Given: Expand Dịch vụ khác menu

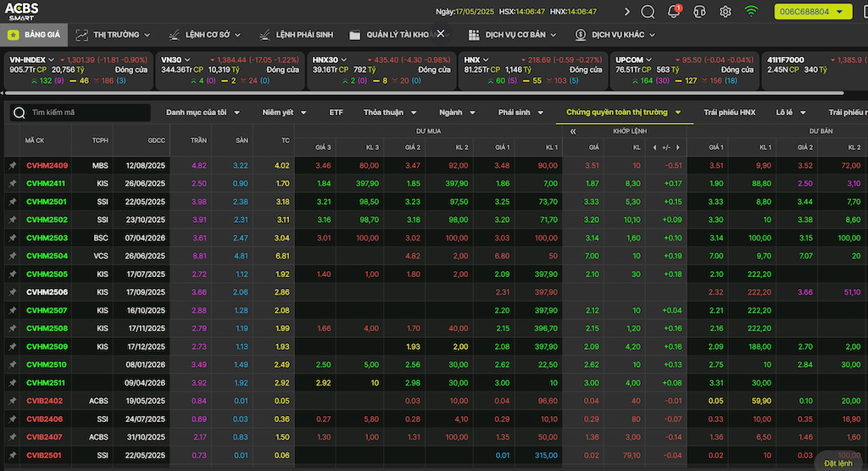Looking at the screenshot, I should [615, 35].
